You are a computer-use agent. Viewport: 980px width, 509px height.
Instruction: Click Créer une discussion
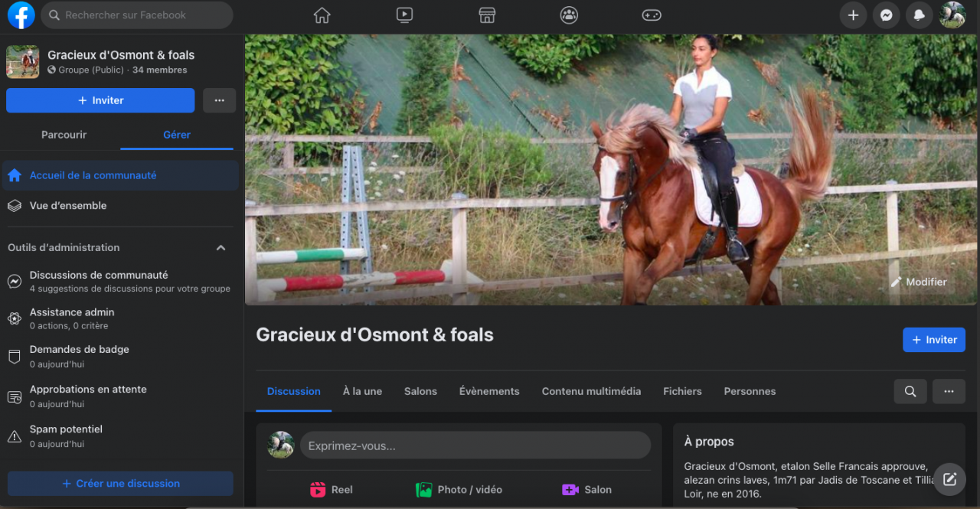pos(120,483)
